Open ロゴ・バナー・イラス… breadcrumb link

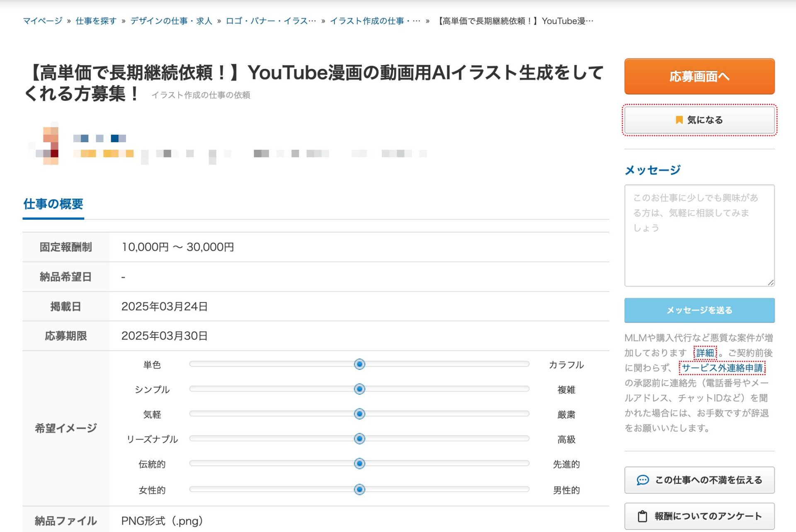270,21
